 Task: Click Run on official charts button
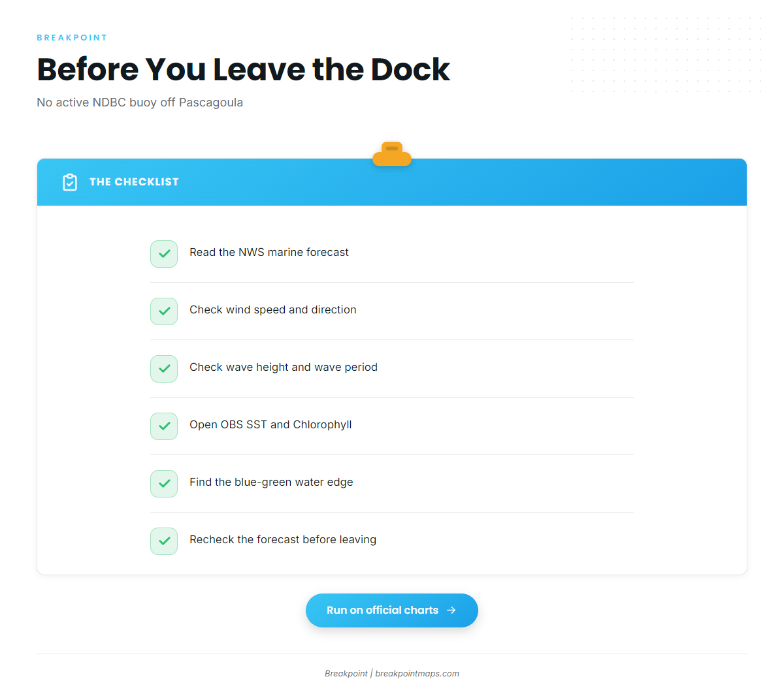coord(392,610)
